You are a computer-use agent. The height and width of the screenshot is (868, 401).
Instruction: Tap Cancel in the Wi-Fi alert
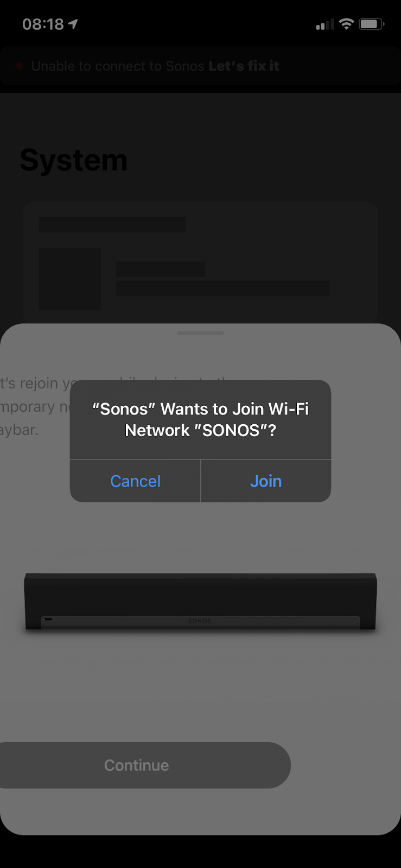(135, 481)
